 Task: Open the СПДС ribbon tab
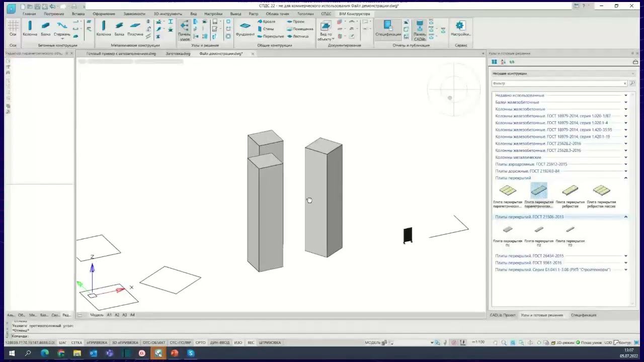coord(326,14)
